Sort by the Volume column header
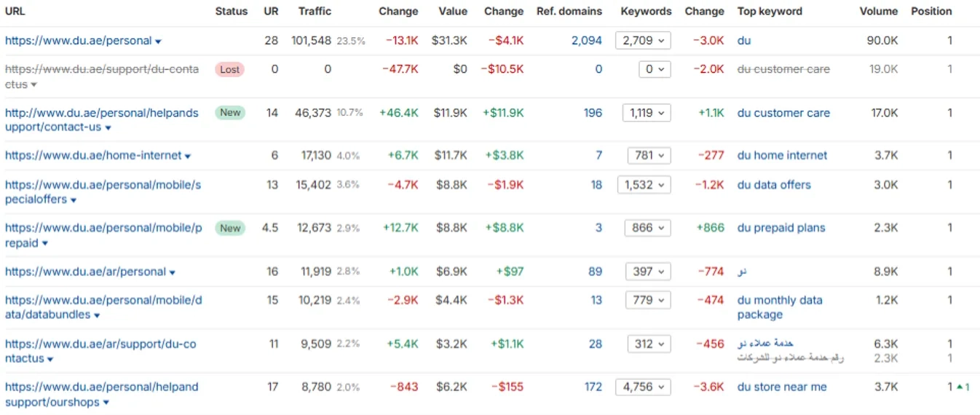Image resolution: width=980 pixels, height=415 pixels. click(879, 11)
